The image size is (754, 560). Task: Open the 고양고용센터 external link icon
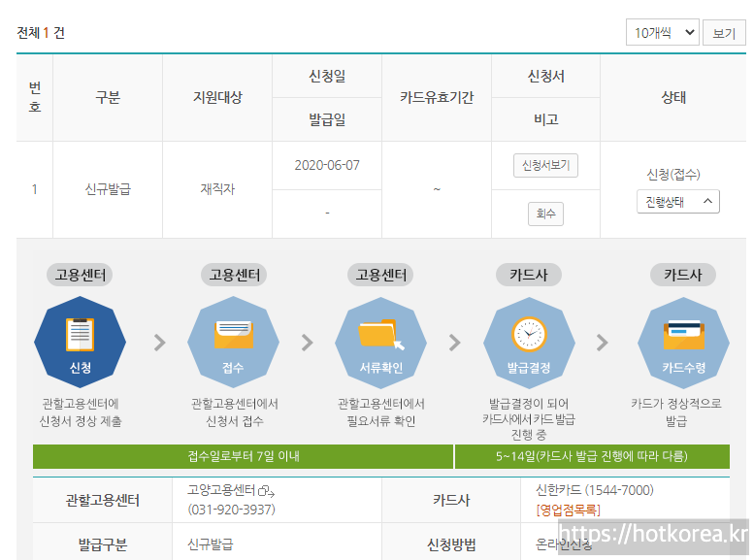click(266, 491)
